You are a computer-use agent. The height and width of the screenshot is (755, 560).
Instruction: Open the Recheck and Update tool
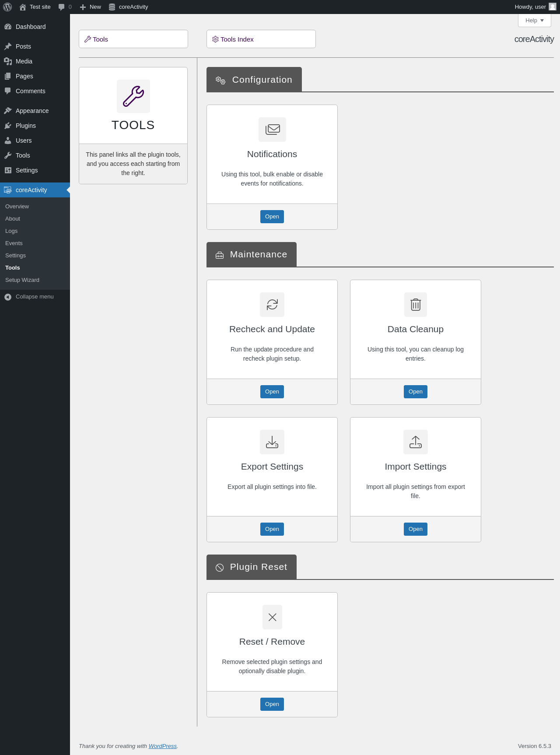point(272,392)
